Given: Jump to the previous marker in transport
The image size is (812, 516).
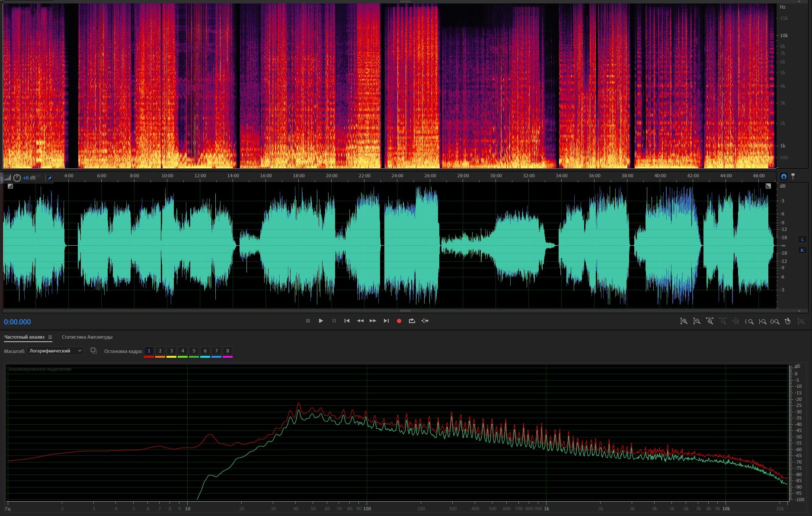Looking at the screenshot, I should coord(347,321).
